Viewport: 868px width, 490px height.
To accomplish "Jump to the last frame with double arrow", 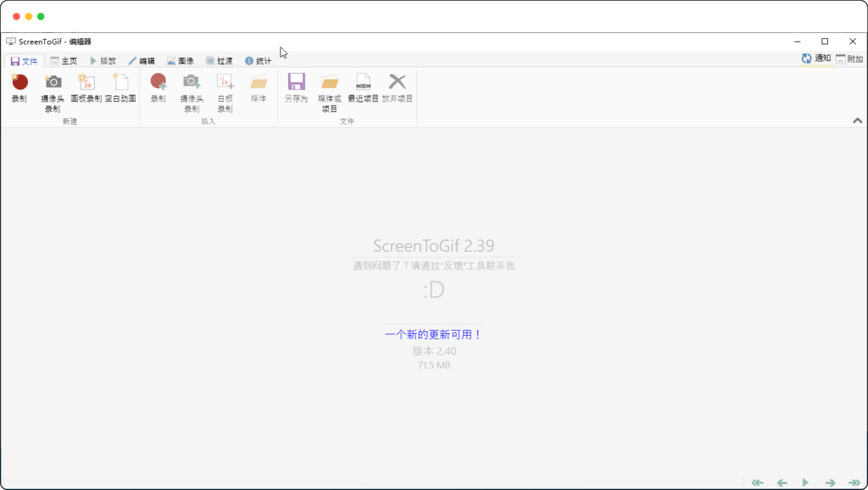I will [854, 482].
